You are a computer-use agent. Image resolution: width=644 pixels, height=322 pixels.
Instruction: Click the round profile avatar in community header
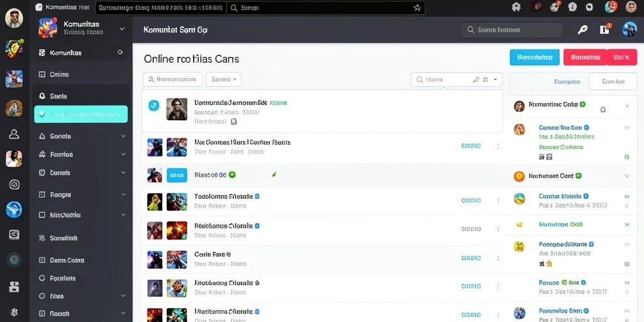pyautogui.click(x=629, y=30)
